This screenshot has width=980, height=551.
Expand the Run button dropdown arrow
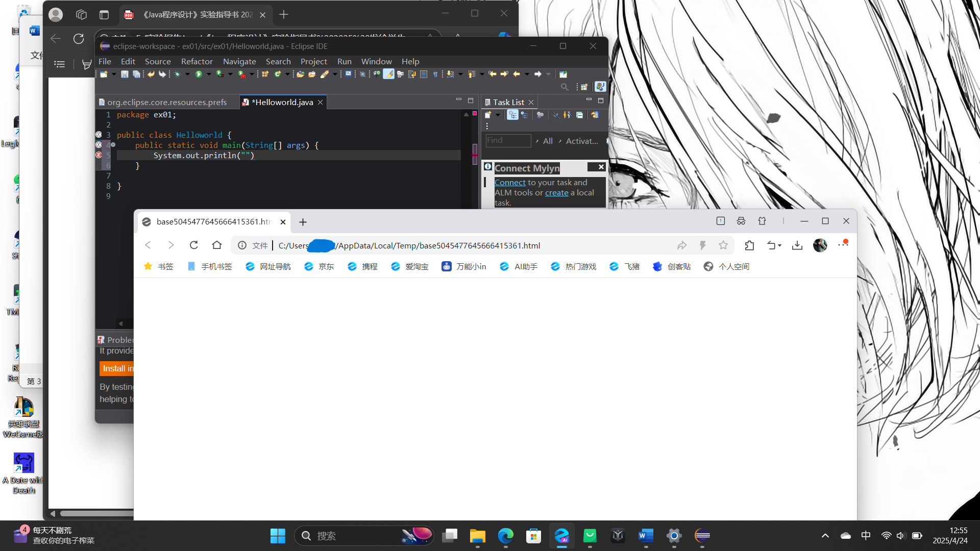[x=209, y=74]
